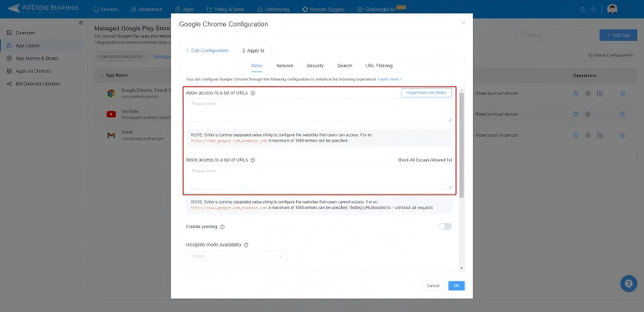Focus the Allow access URLs text area
This screenshot has height=312, width=644.
click(319, 111)
